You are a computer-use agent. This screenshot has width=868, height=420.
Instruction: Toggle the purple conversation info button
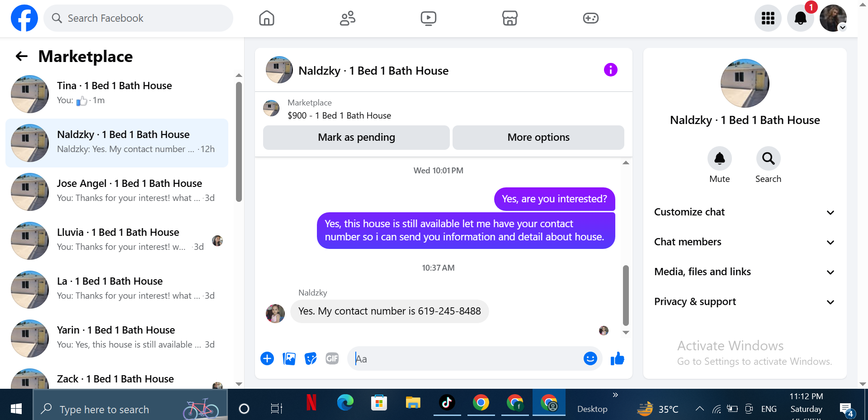click(610, 70)
